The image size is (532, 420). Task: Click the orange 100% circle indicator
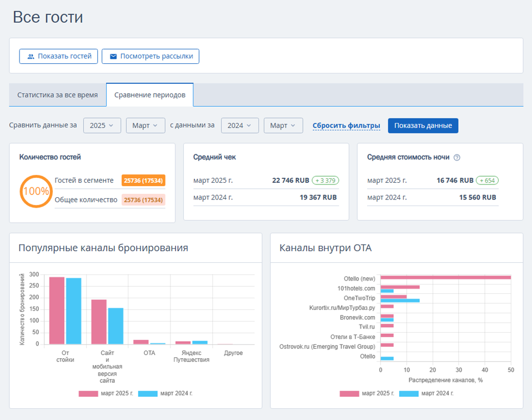pyautogui.click(x=36, y=191)
